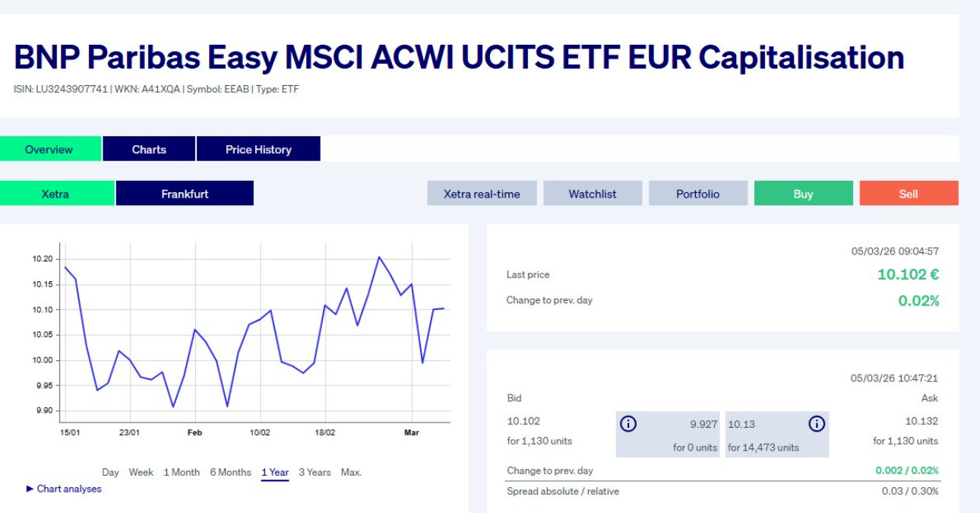Switch the chart to 3 Years
980x513 pixels.
315,472
